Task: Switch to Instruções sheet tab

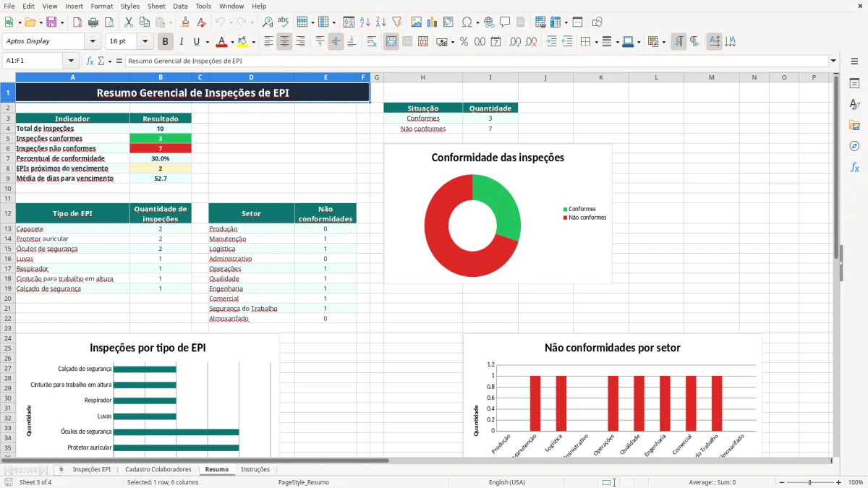Action: (x=255, y=469)
